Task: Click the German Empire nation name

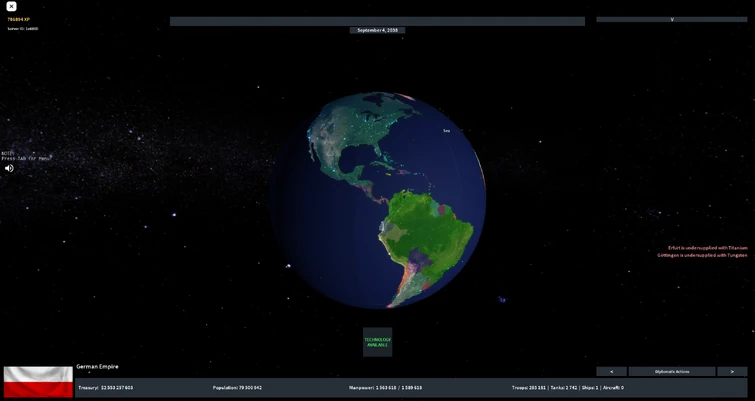Action: tap(97, 366)
